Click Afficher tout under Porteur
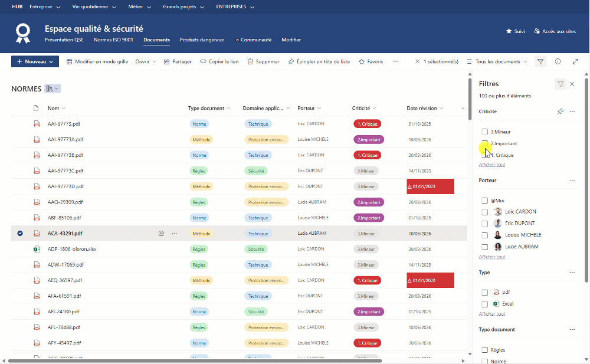Image resolution: width=590 pixels, height=364 pixels. point(492,257)
